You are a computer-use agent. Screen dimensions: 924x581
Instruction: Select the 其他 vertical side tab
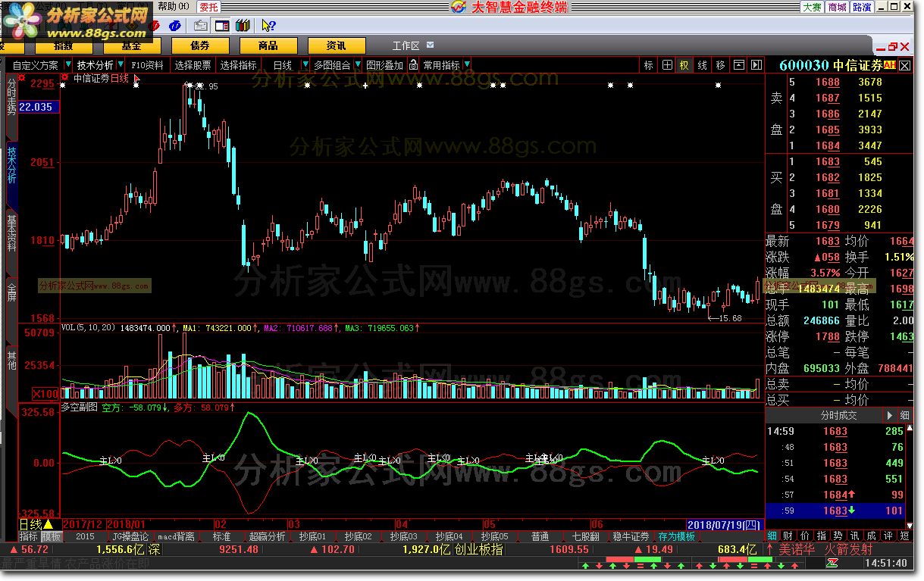(x=11, y=360)
